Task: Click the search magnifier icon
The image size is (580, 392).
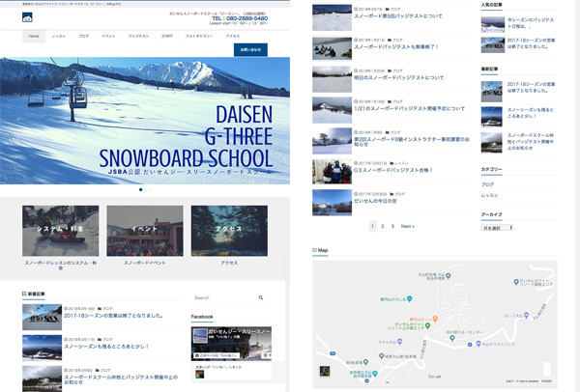Action: pos(260,298)
